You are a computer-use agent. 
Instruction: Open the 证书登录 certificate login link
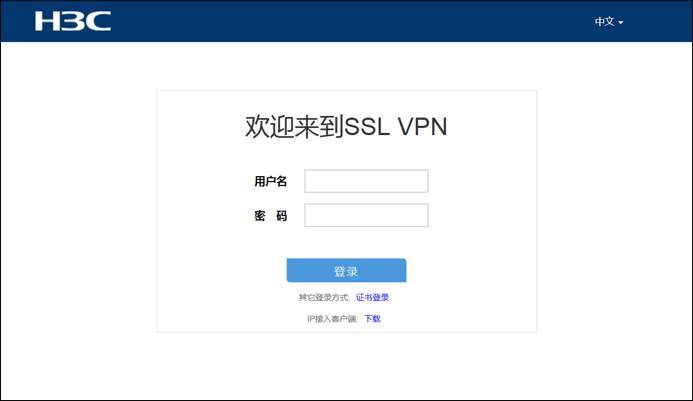pos(372,298)
